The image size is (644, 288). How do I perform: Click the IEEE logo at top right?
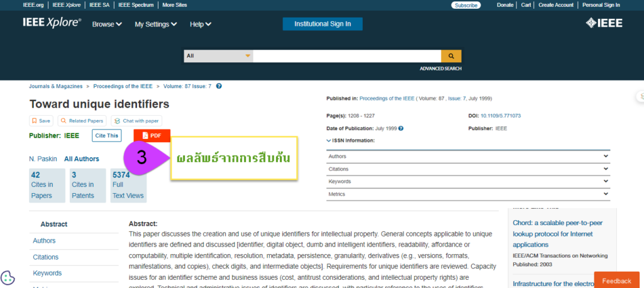tap(604, 23)
